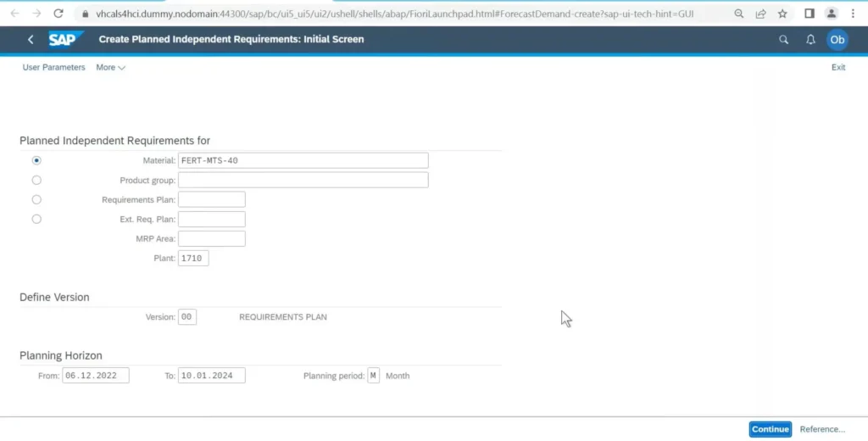Click the Define Version section heading
Viewport: 868px width, 441px height.
tap(54, 297)
